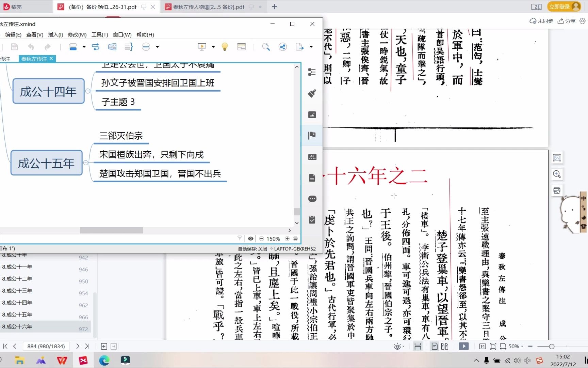Adjust the PDF zoom slider handle
This screenshot has width=588, height=368.
pos(552,347)
